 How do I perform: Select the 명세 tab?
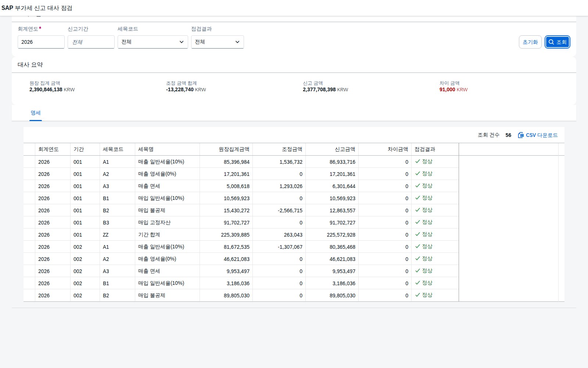pos(36,113)
